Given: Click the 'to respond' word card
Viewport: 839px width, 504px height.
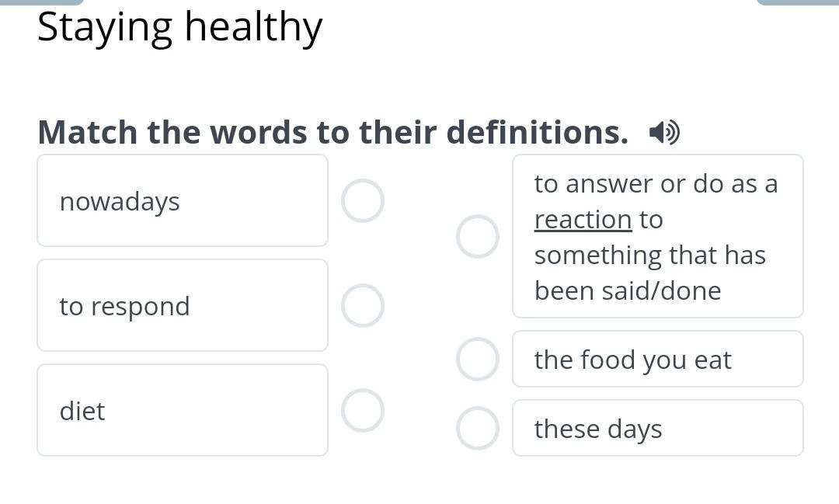Looking at the screenshot, I should pyautogui.click(x=183, y=305).
